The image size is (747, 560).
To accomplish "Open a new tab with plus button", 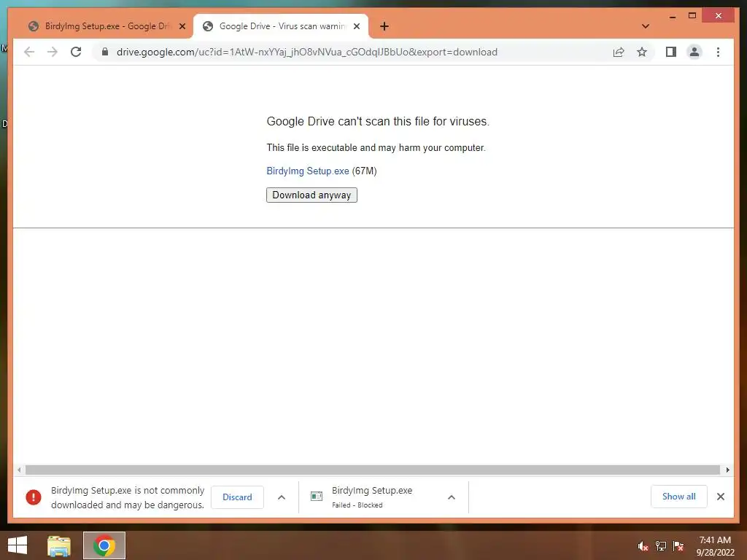I will [384, 26].
